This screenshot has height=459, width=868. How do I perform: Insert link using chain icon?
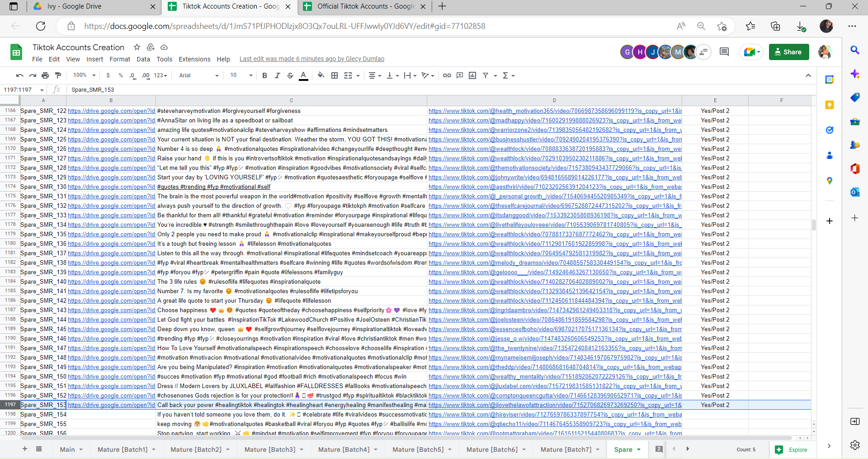coord(447,75)
